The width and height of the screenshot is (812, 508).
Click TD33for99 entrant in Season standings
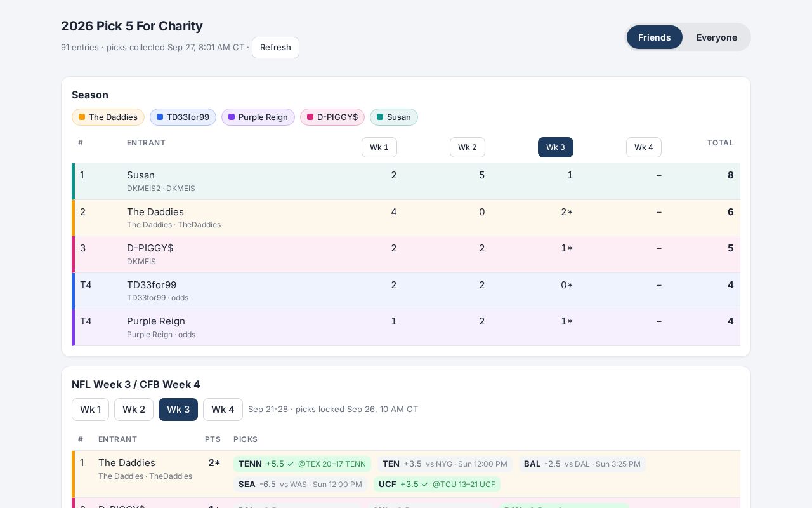tap(152, 285)
